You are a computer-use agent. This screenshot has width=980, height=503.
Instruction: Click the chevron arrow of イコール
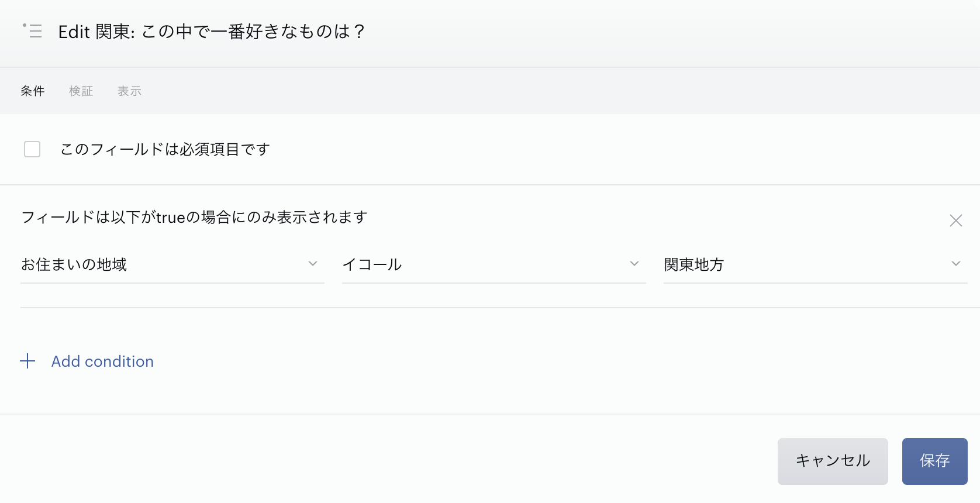pos(634,264)
